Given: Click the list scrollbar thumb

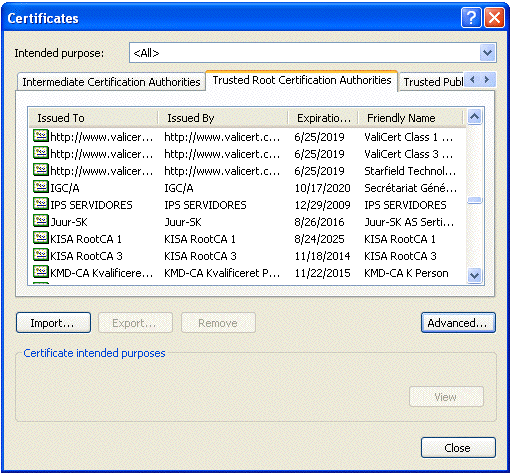Looking at the screenshot, I should click(x=474, y=200).
